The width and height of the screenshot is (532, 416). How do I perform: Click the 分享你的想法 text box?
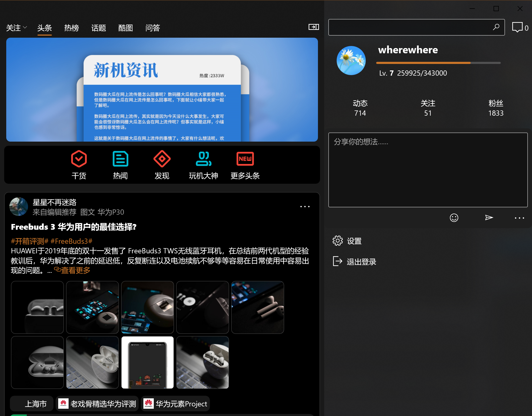coord(428,170)
